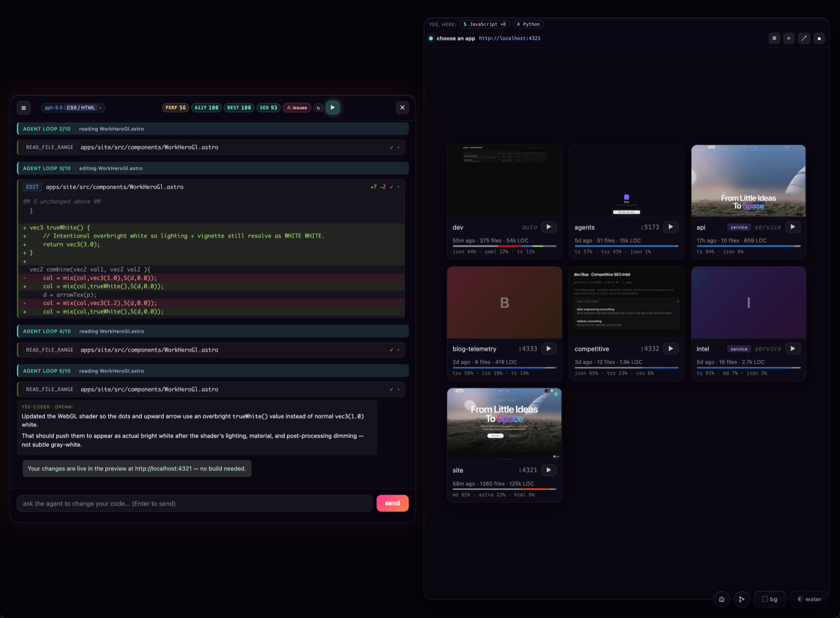Start the agents app with its play button

pyautogui.click(x=671, y=227)
